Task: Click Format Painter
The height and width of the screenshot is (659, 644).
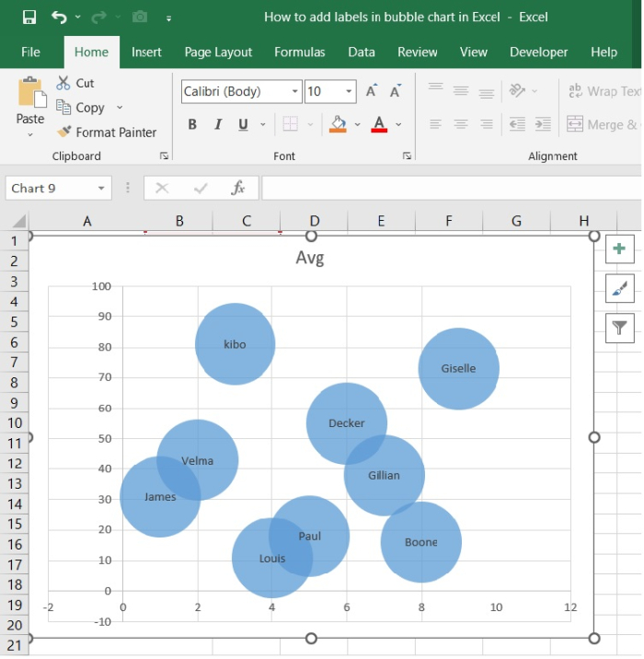Action: [x=107, y=133]
